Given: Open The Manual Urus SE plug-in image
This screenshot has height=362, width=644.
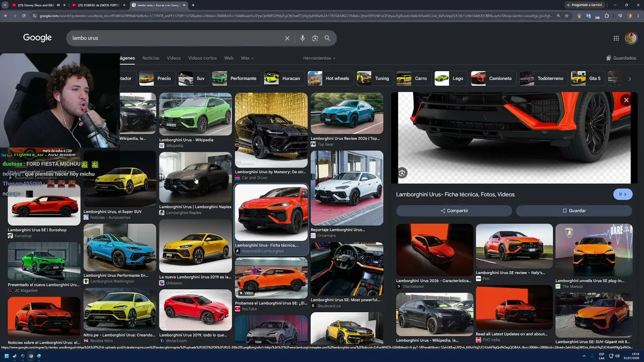Looking at the screenshot, I should tap(594, 250).
